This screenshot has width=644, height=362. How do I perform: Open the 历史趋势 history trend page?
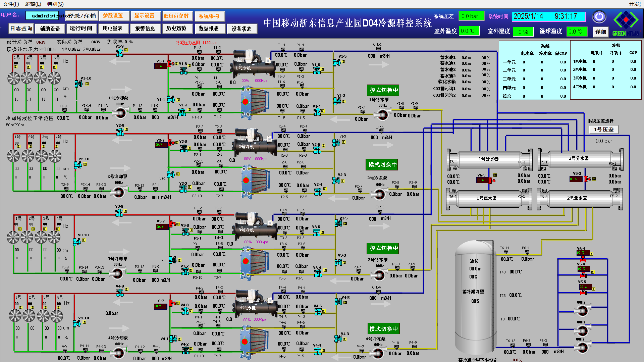point(176,29)
